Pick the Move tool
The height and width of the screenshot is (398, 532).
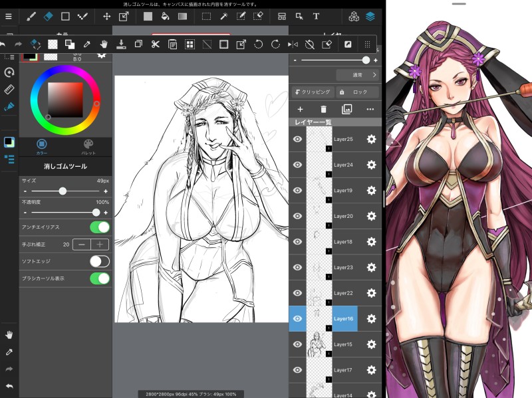tap(106, 16)
